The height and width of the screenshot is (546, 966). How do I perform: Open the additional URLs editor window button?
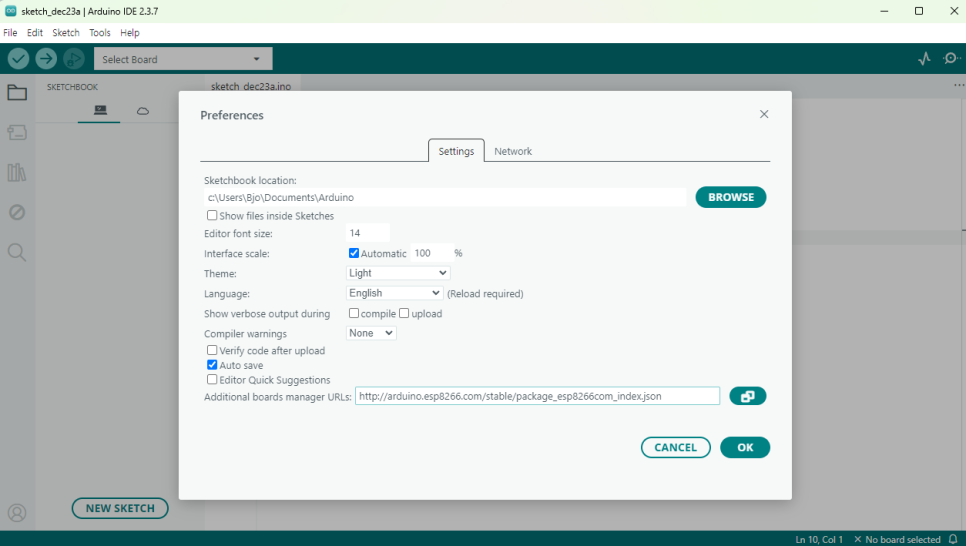pyautogui.click(x=747, y=396)
